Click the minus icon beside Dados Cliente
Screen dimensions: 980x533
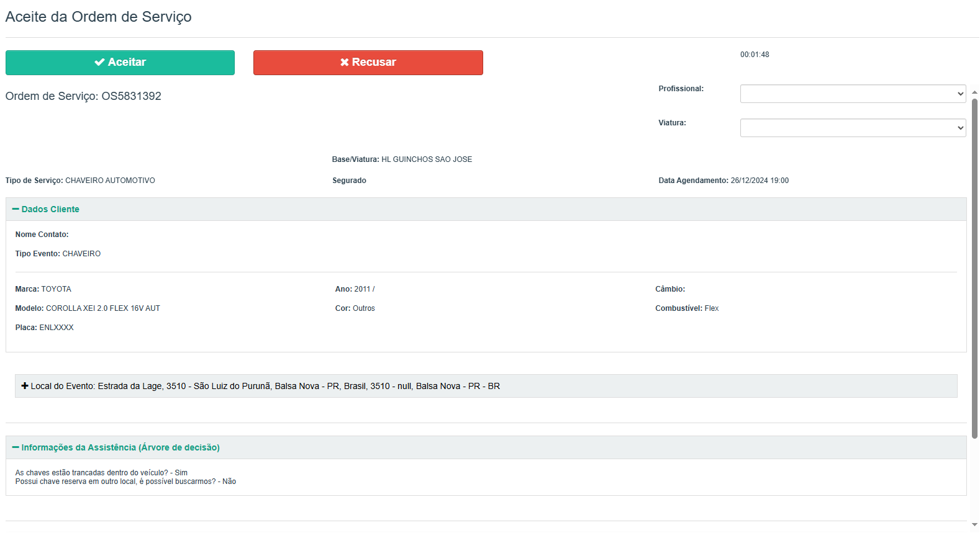[x=16, y=209]
